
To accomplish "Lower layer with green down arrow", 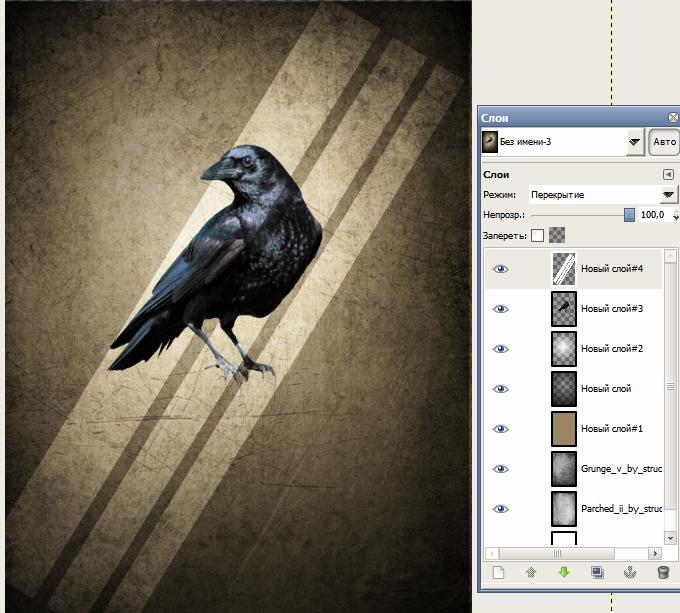I will click(564, 573).
